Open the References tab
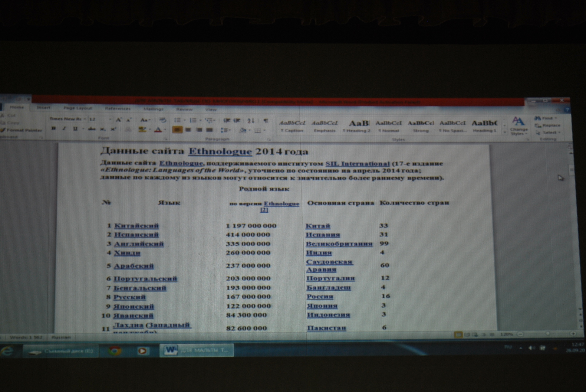 click(x=117, y=108)
